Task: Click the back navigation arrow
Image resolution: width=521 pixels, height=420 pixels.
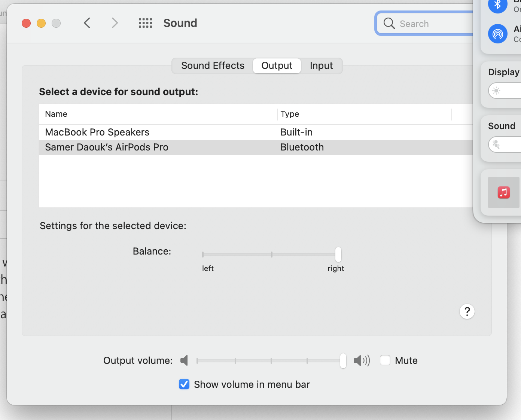Action: pyautogui.click(x=87, y=23)
